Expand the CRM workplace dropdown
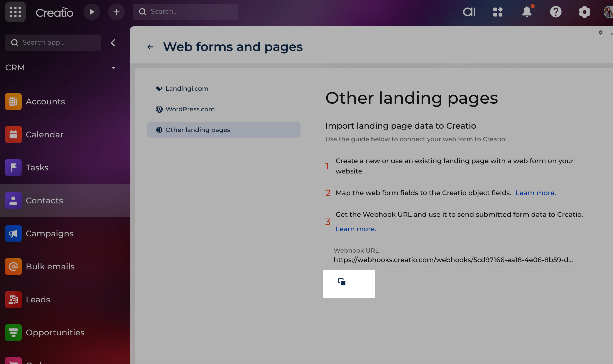Image resolution: width=613 pixels, height=364 pixels. coord(113,68)
